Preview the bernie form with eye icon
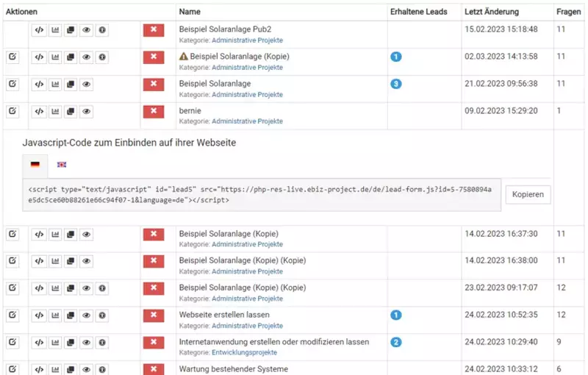The image size is (588, 375). coord(86,111)
